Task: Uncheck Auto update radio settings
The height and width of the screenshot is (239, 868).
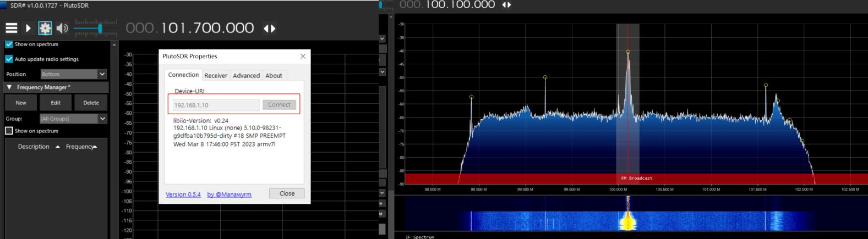Action: tap(9, 59)
